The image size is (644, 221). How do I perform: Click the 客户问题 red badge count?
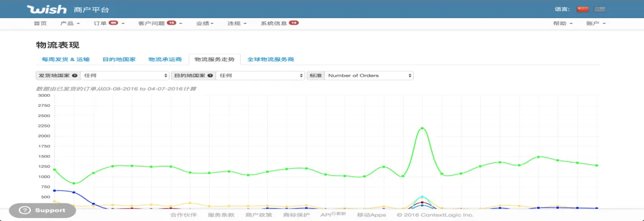(x=171, y=23)
